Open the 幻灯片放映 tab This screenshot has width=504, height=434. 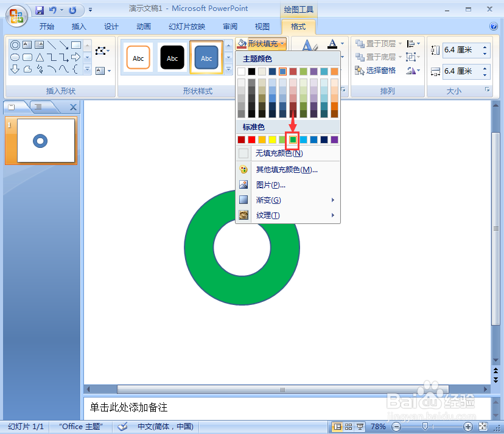coord(187,27)
